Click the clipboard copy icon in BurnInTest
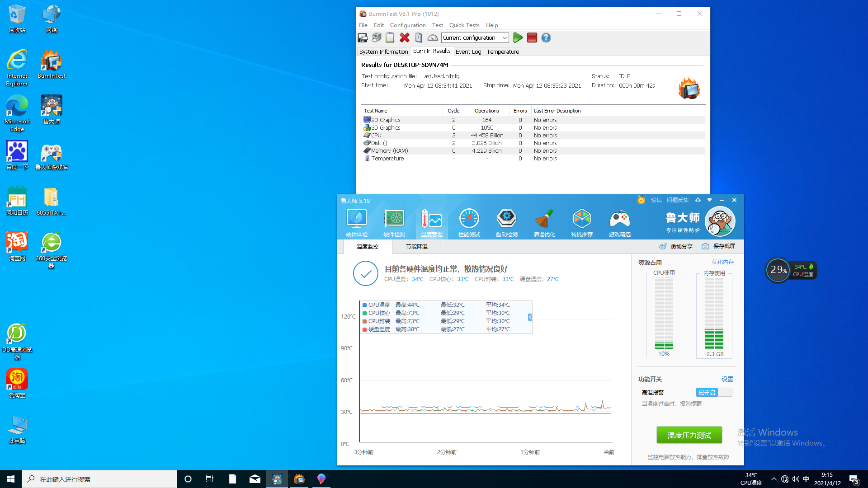The height and width of the screenshot is (488, 868). click(390, 38)
